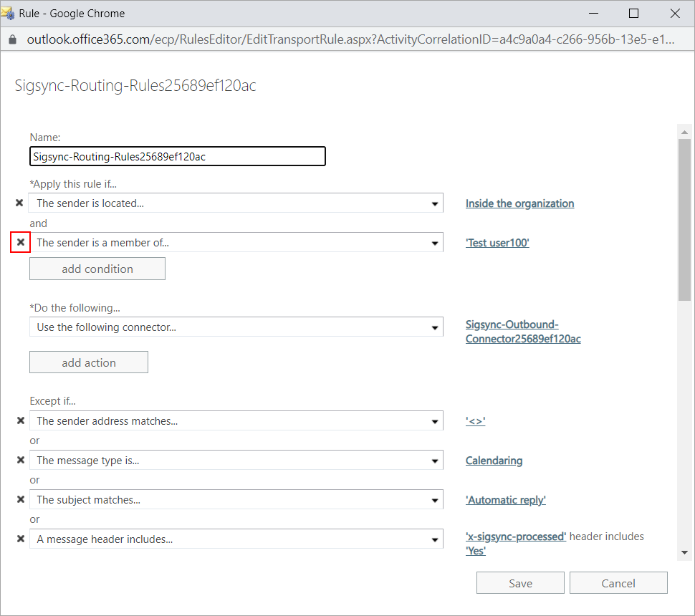Expand 'Use the following connector...' dropdown
The width and height of the screenshot is (695, 616).
coord(434,328)
